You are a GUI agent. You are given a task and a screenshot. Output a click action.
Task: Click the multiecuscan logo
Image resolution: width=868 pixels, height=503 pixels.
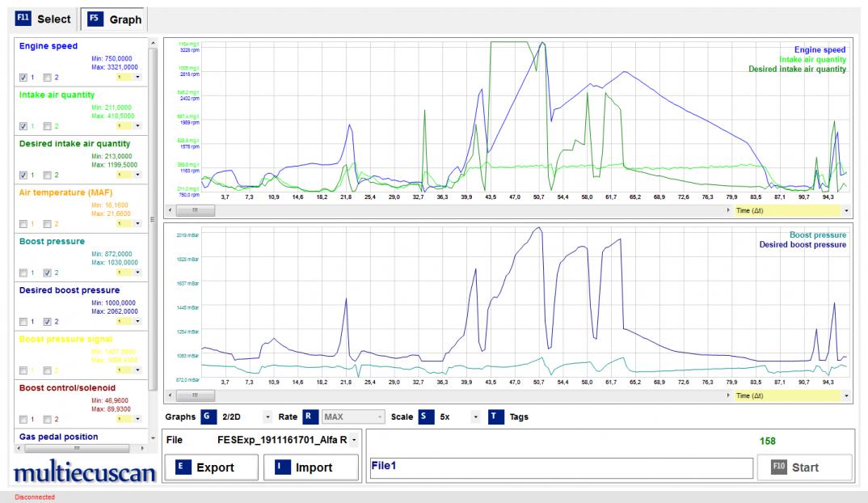(79, 473)
